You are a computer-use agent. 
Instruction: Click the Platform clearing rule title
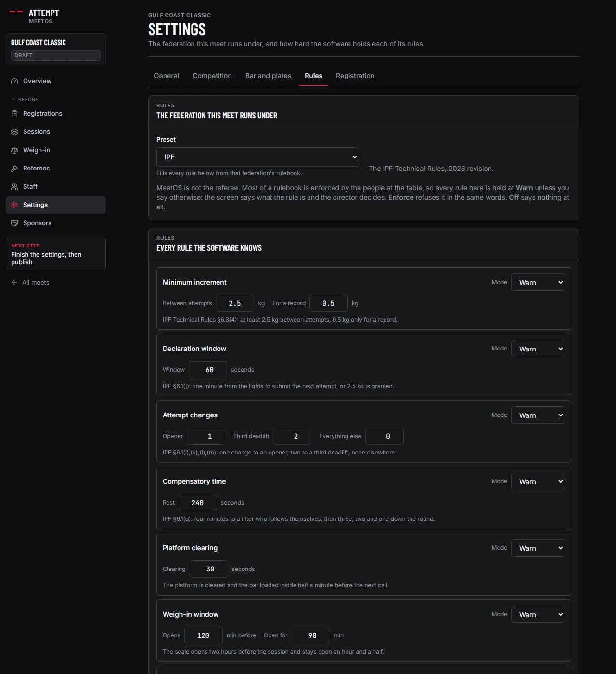point(190,548)
